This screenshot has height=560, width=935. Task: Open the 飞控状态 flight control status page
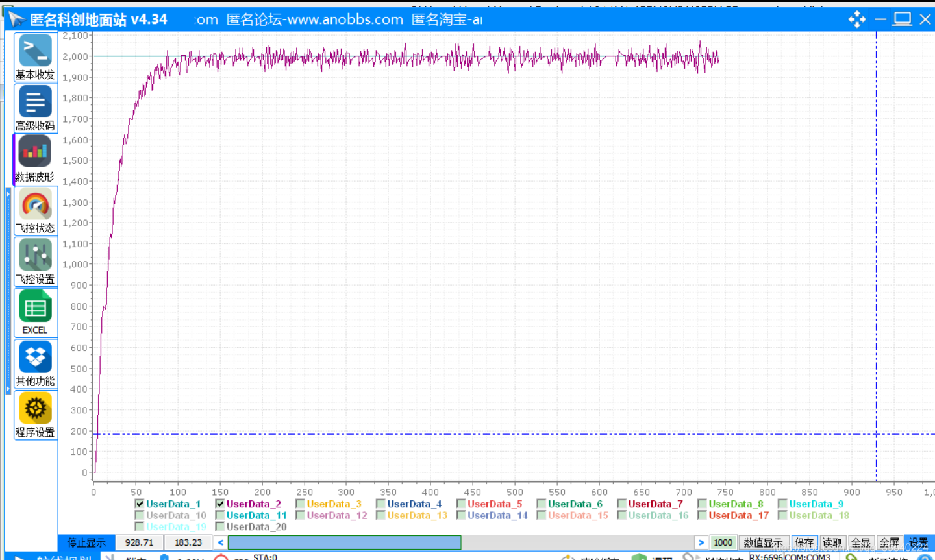click(36, 211)
